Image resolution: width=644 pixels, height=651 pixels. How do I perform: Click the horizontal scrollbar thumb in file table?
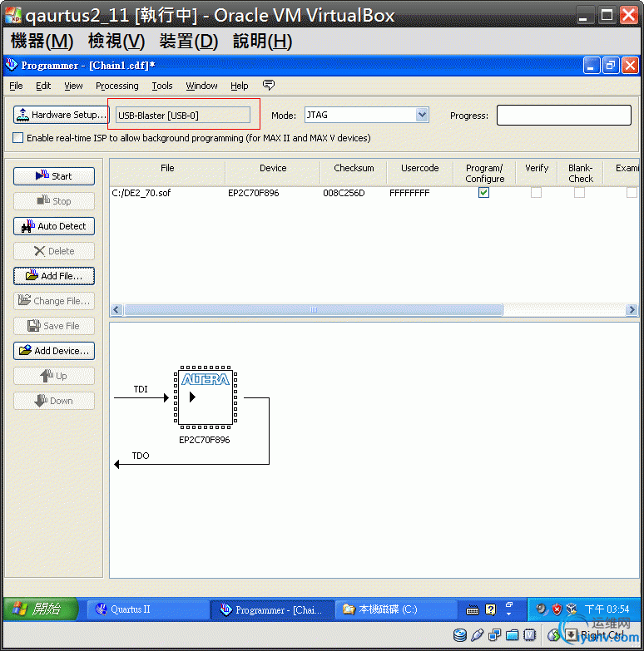[x=314, y=310]
